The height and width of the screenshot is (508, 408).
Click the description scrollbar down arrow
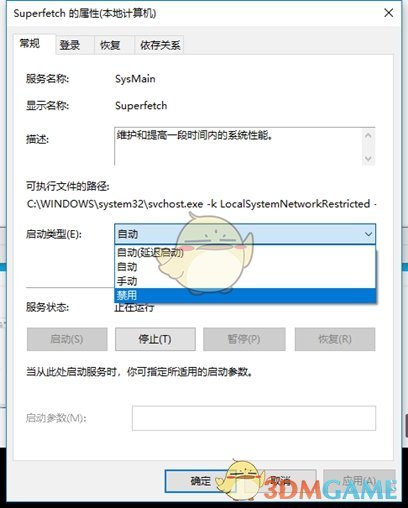(368, 158)
